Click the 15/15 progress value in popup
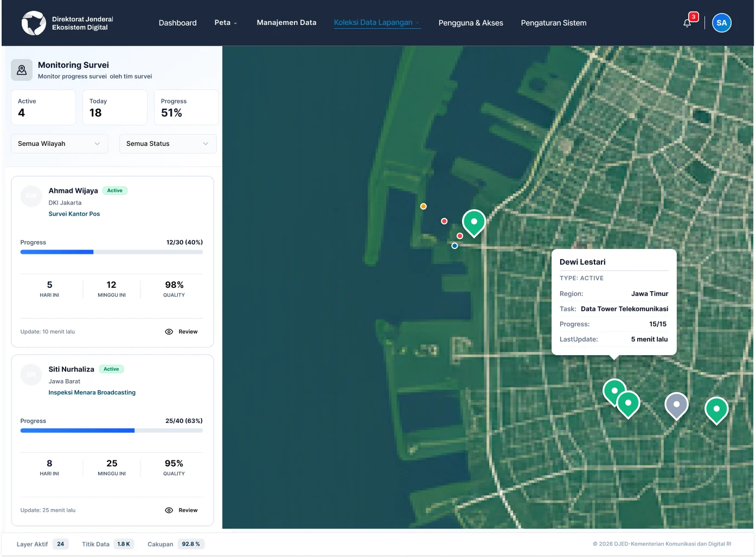The width and height of the screenshot is (756, 558). [x=658, y=324]
